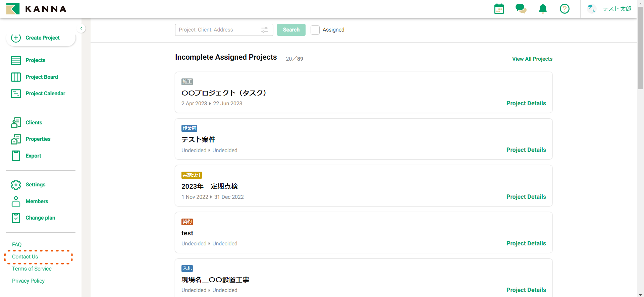The image size is (644, 297).
Task: Click the Members person icon
Action: coord(16,201)
